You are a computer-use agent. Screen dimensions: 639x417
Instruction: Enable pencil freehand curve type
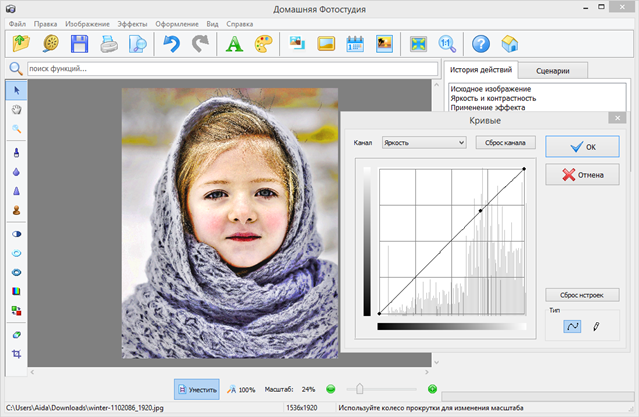(x=596, y=326)
